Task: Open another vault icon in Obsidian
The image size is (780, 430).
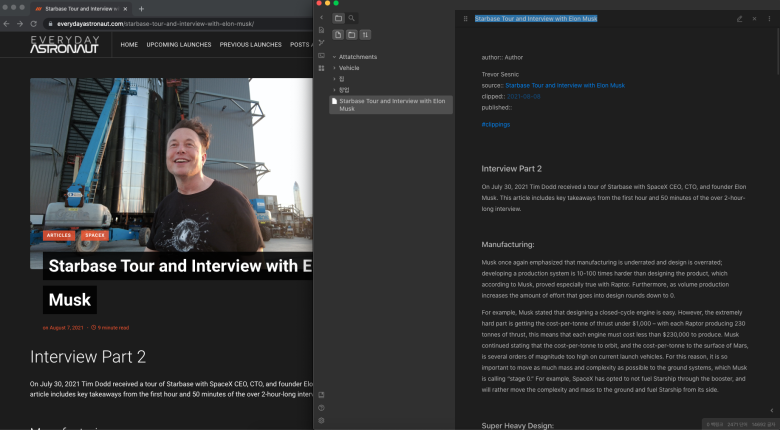Action: [321, 395]
